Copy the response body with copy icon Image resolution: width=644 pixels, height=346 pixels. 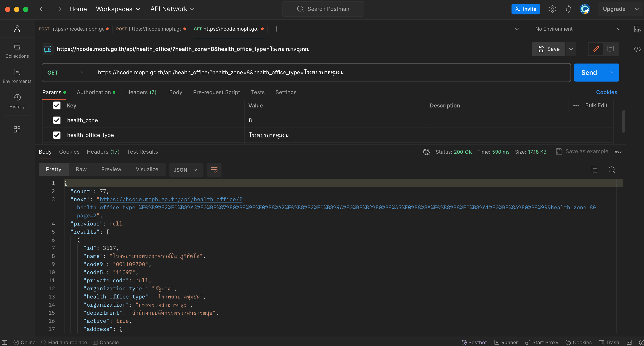coord(594,170)
